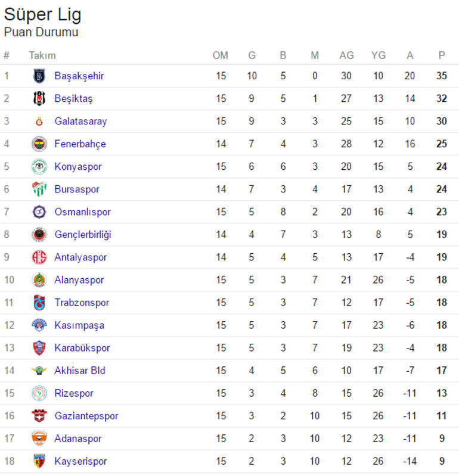The image size is (459, 476).
Task: Click the Konyaspor club logo
Action: click(39, 167)
